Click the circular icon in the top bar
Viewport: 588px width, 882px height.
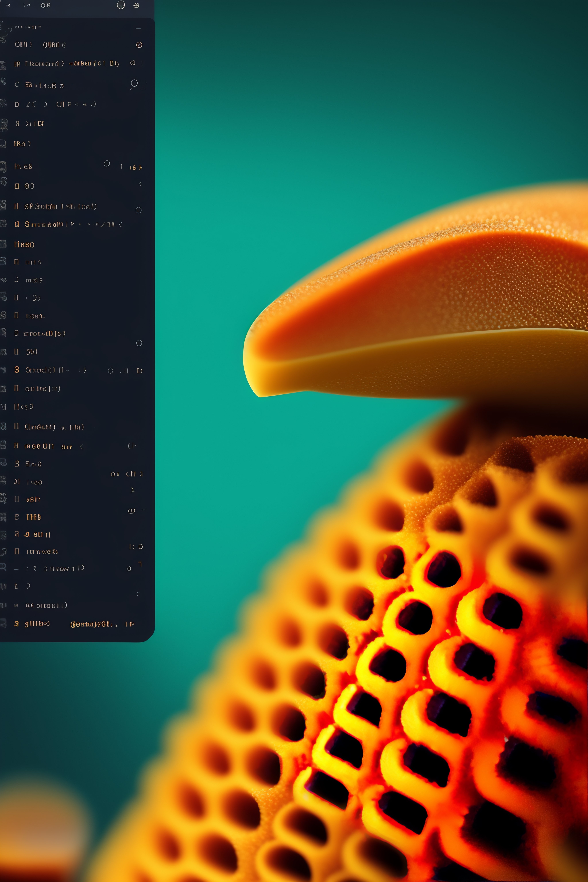click(121, 5)
